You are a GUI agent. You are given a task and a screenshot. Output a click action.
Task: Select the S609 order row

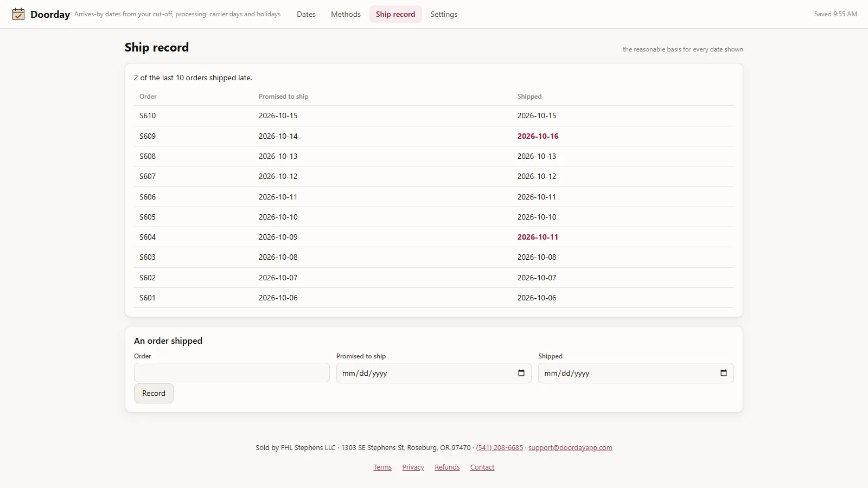(434, 136)
